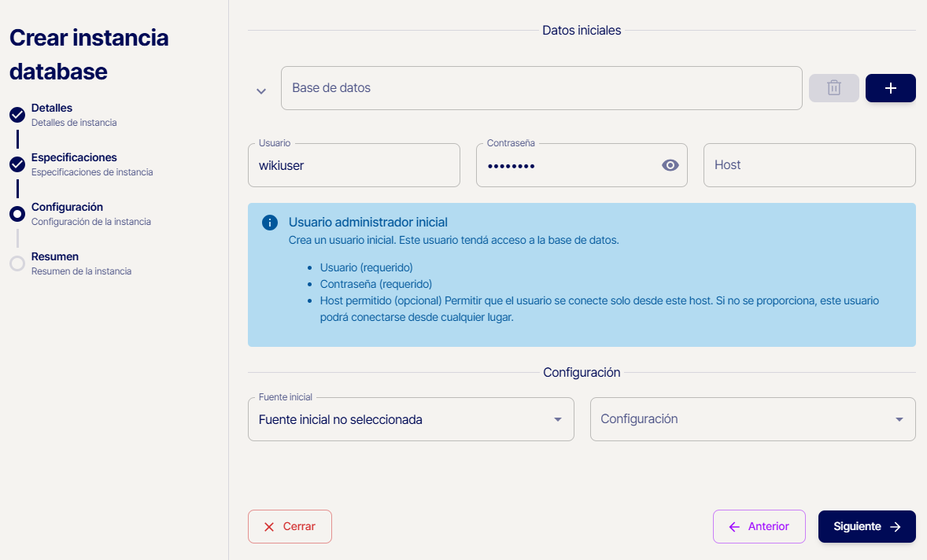Open the Fuente inicial dropdown

(410, 419)
